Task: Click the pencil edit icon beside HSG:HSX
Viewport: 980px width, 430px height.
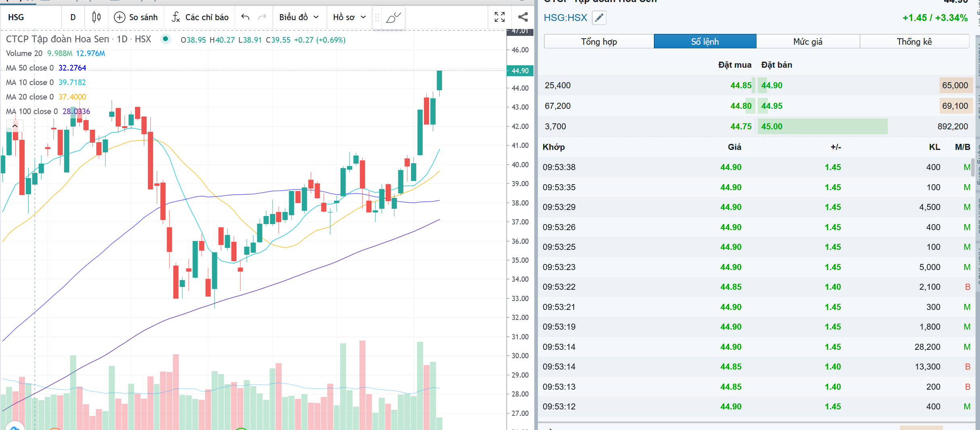Action: click(x=599, y=18)
